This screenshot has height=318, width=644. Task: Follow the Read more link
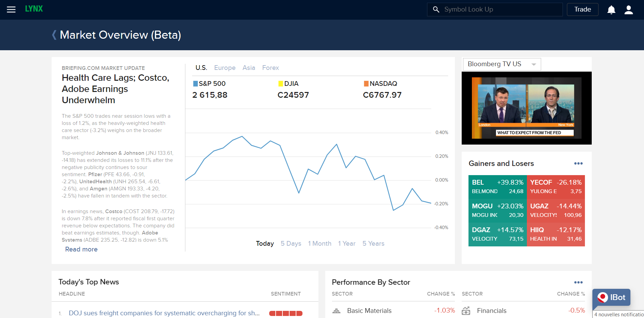[x=81, y=249]
